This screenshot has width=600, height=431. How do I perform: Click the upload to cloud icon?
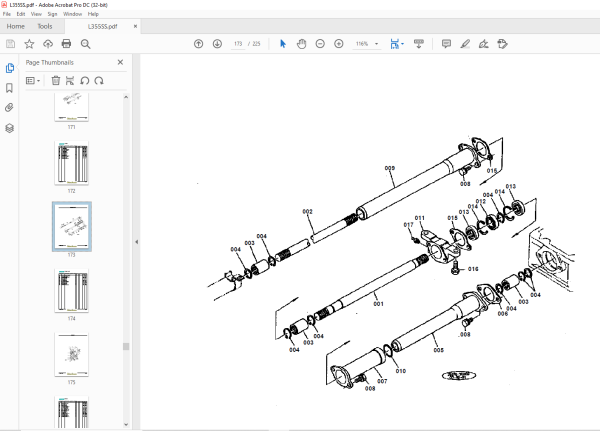(x=48, y=44)
